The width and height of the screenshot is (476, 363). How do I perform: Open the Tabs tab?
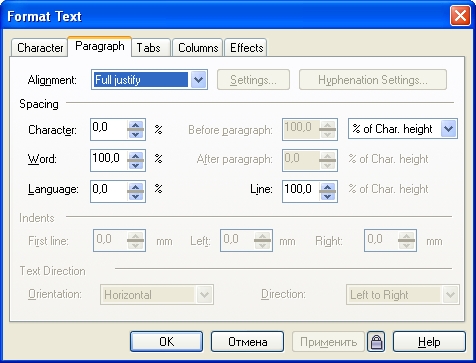point(151,48)
